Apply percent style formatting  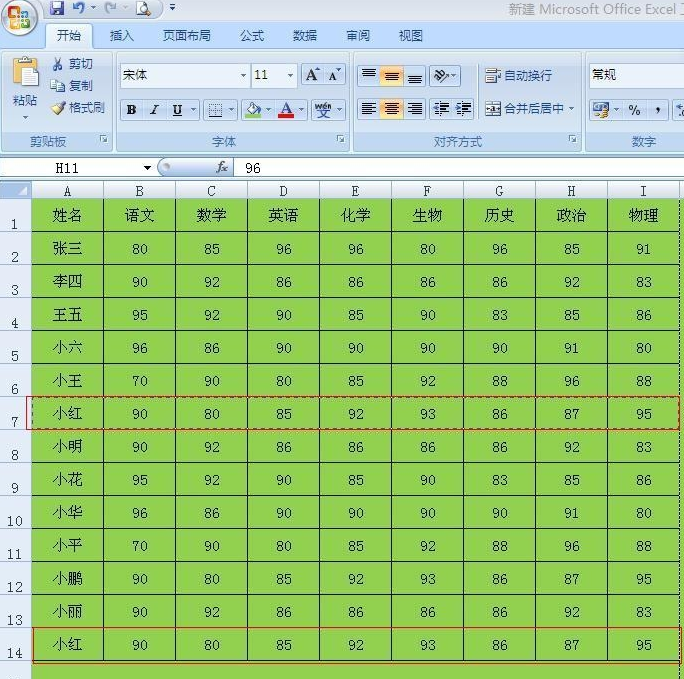(634, 110)
